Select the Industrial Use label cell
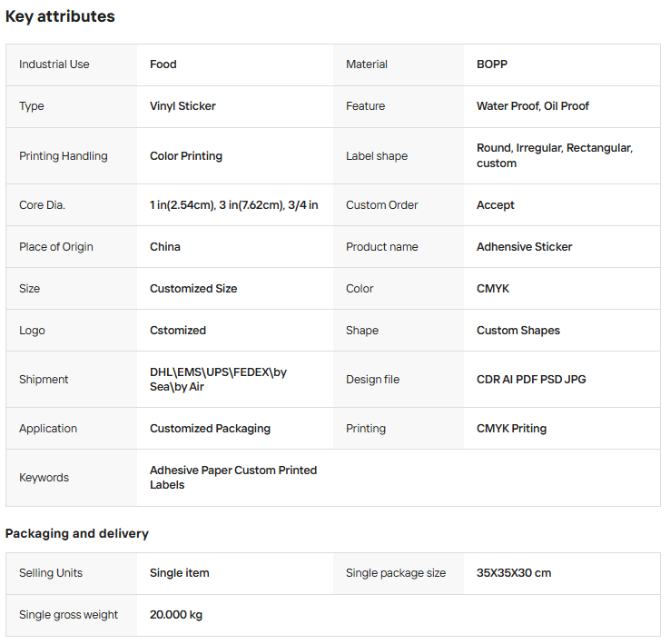 (54, 64)
